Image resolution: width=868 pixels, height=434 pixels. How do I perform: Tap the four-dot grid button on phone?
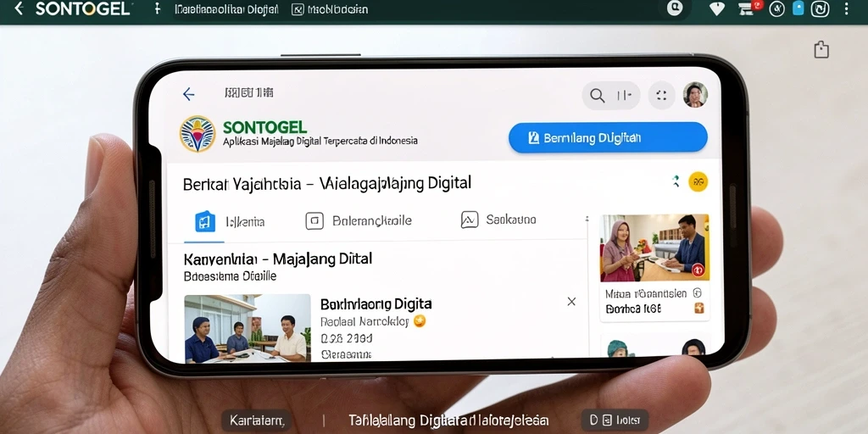tap(661, 95)
